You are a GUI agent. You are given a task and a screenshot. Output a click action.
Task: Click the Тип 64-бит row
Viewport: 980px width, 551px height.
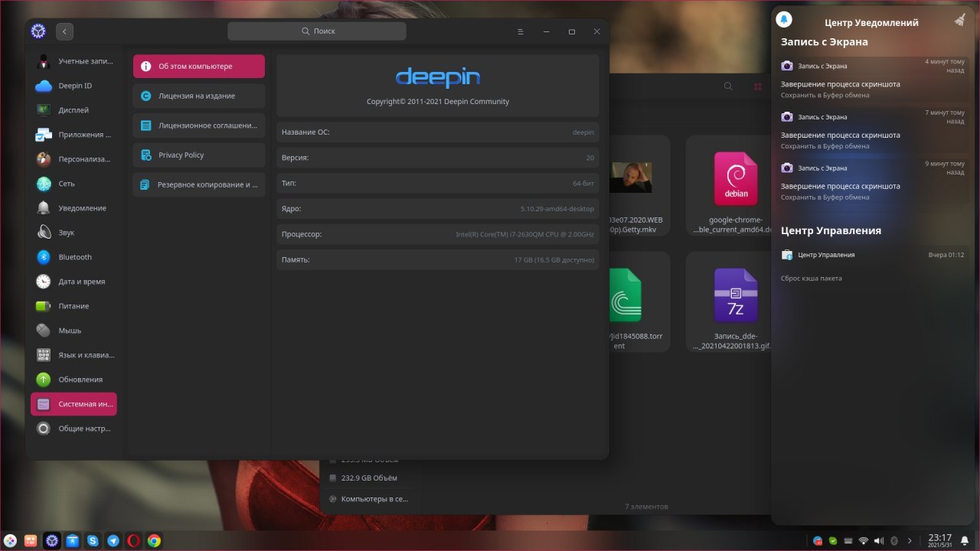[x=438, y=184]
